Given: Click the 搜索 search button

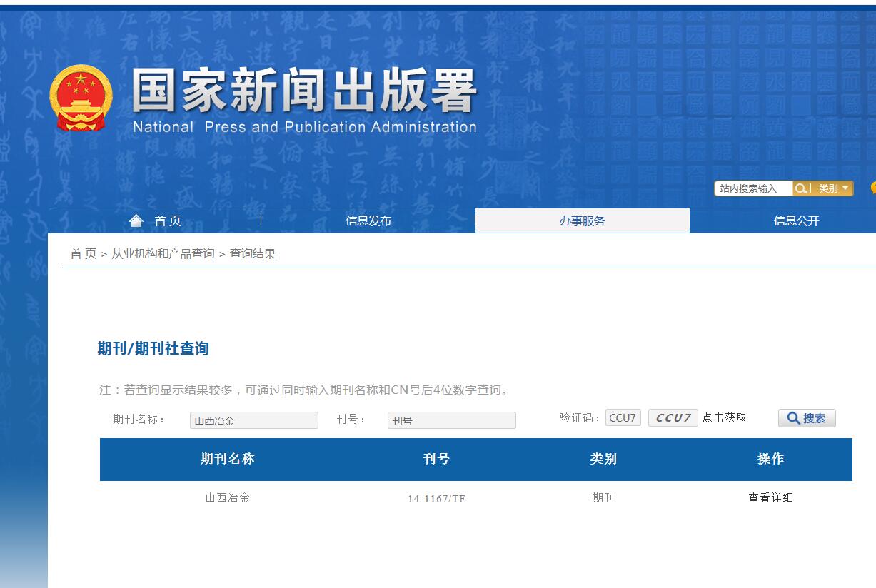Looking at the screenshot, I should coord(807,418).
